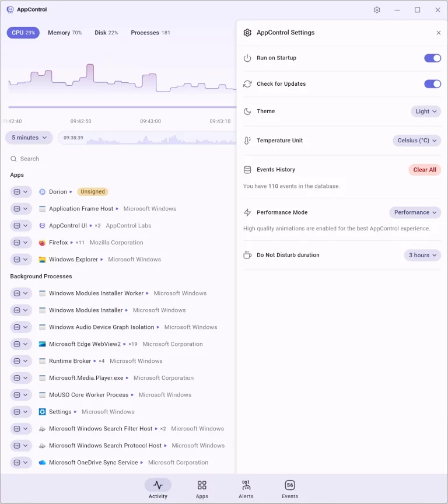Click the Windows Explorer folder icon

[42, 260]
